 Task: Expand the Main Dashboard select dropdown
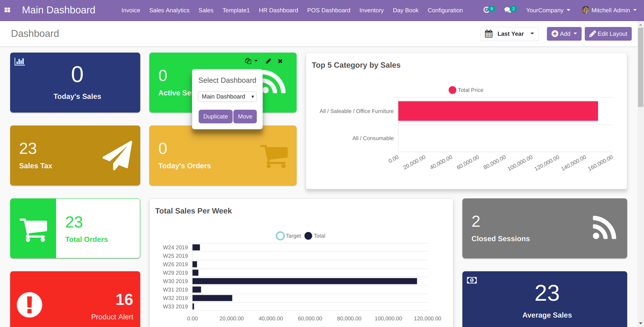tap(227, 96)
